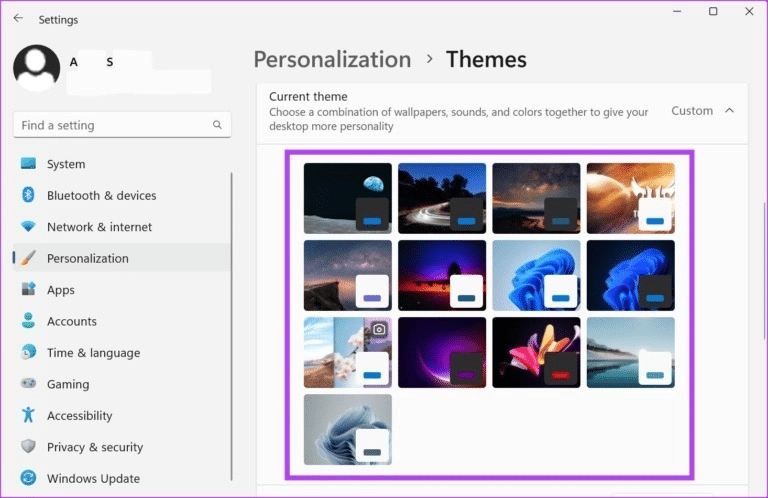This screenshot has width=768, height=498.
Task: Maximize the Settings window
Action: [713, 11]
